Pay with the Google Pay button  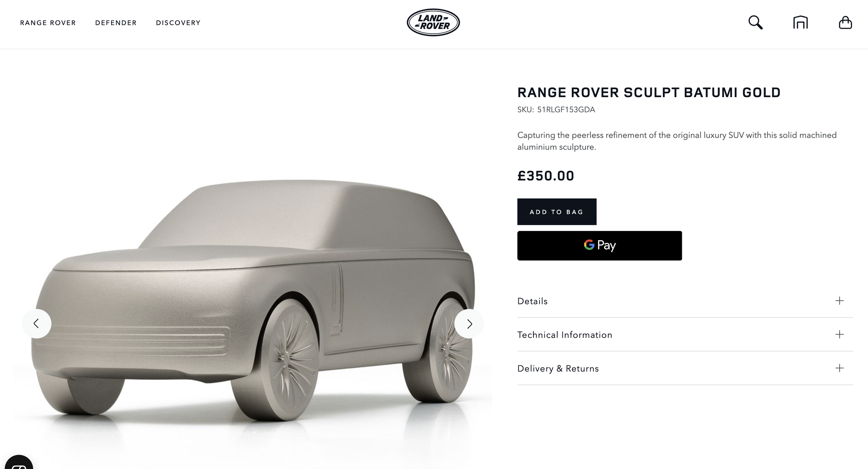[599, 246]
